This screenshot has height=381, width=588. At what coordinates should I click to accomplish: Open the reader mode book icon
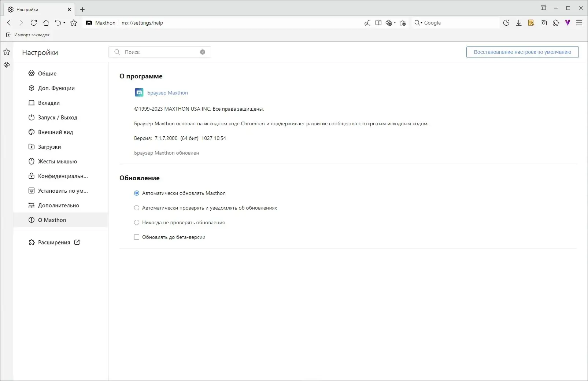click(378, 23)
